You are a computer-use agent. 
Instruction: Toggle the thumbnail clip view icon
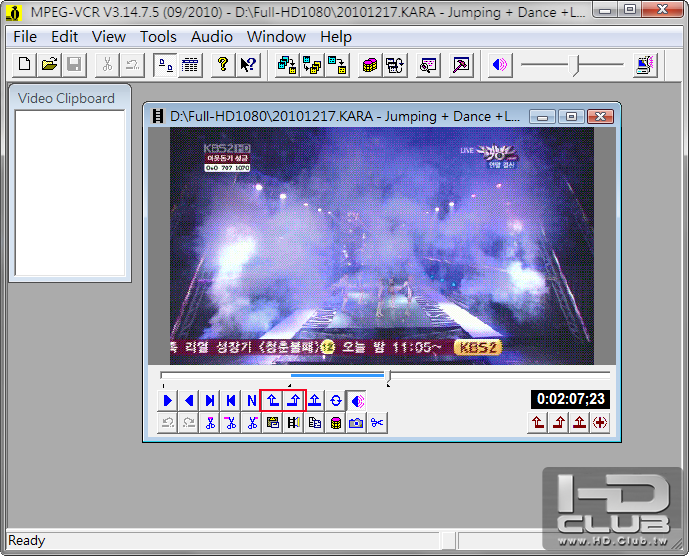165,65
